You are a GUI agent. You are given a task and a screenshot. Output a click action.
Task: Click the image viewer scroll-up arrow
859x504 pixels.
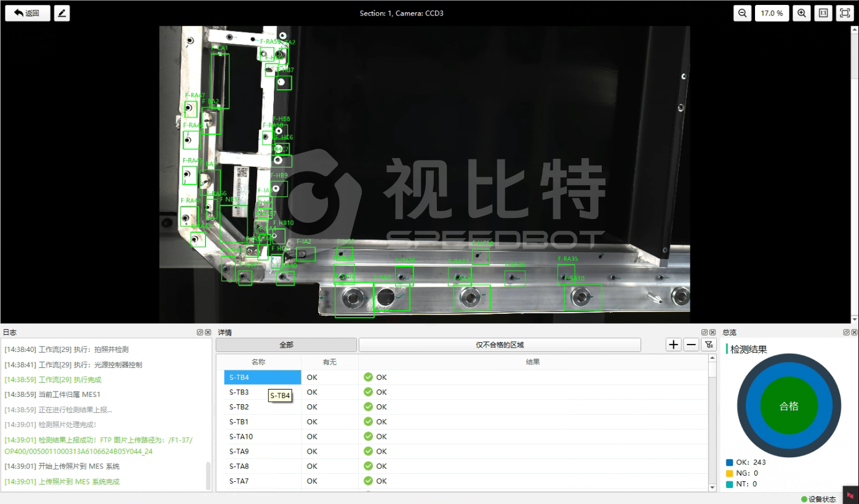[855, 30]
